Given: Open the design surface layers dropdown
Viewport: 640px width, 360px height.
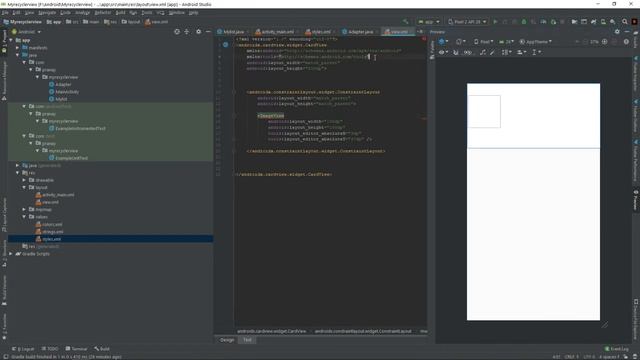Looking at the screenshot, I should point(443,42).
